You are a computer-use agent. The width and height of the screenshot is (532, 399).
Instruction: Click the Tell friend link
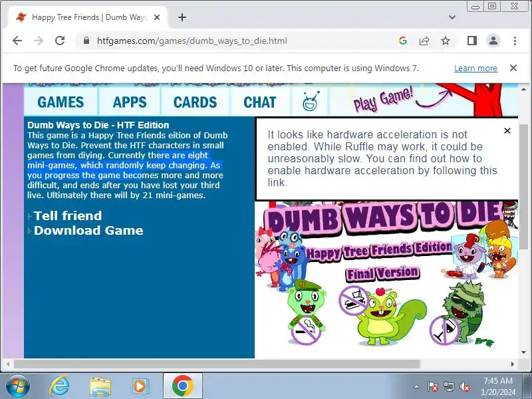pyautogui.click(x=68, y=215)
